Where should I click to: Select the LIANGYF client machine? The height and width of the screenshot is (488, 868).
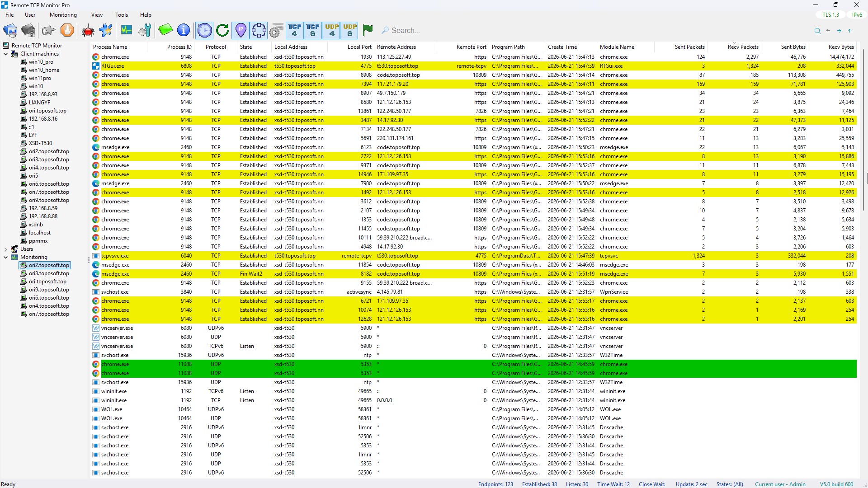(x=39, y=103)
